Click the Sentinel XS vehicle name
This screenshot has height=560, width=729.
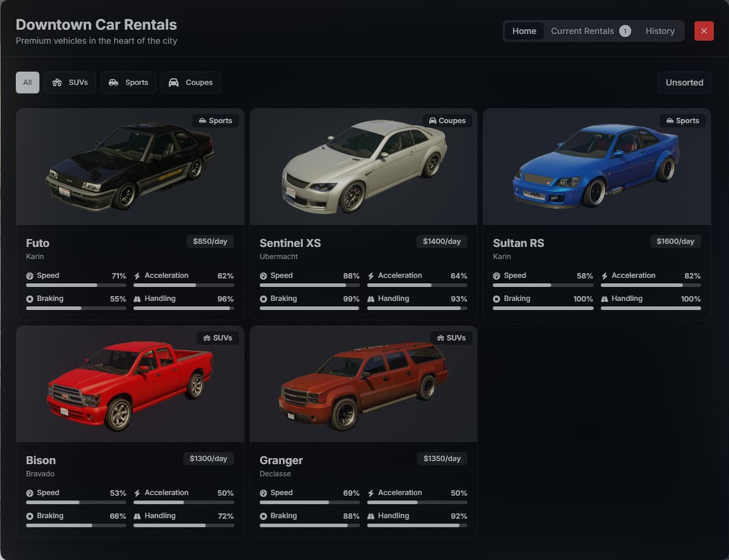click(x=290, y=243)
